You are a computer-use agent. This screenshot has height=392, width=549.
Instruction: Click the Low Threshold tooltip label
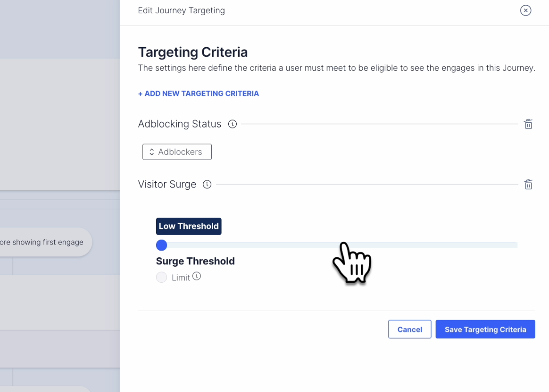click(x=189, y=226)
